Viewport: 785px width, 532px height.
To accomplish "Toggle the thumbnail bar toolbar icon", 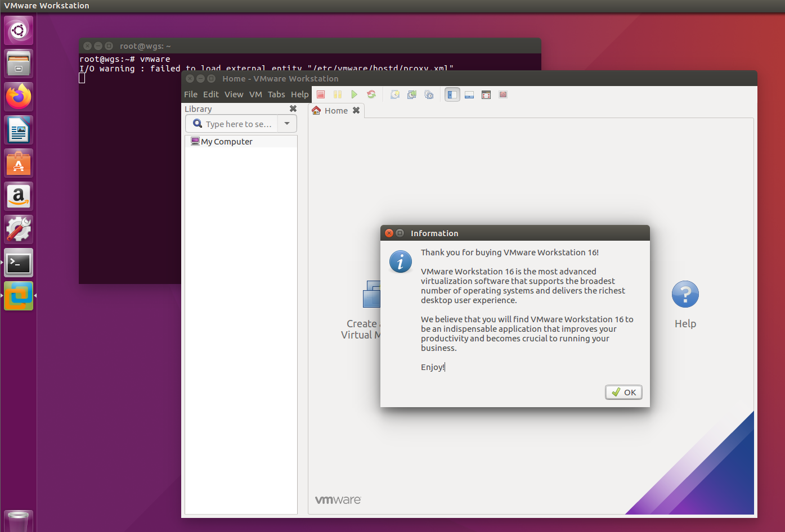I will [x=469, y=94].
